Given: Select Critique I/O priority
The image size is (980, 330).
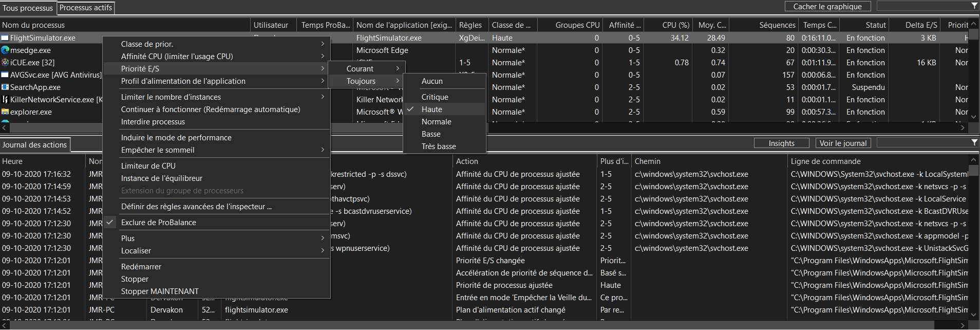Looking at the screenshot, I should pos(445,97).
